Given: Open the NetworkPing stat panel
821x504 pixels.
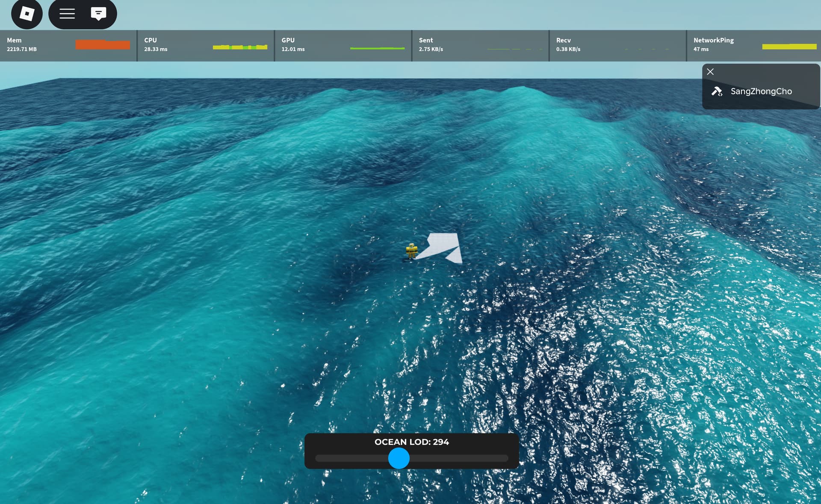Looking at the screenshot, I should pyautogui.click(x=754, y=45).
